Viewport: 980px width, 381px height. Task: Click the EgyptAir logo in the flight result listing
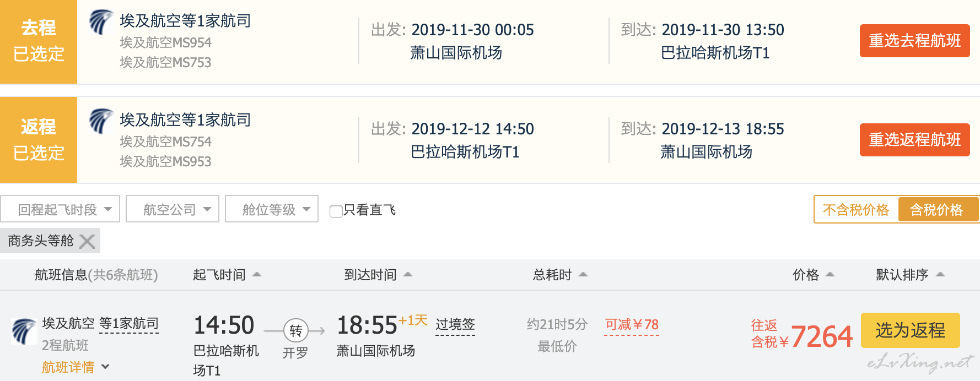[x=24, y=331]
